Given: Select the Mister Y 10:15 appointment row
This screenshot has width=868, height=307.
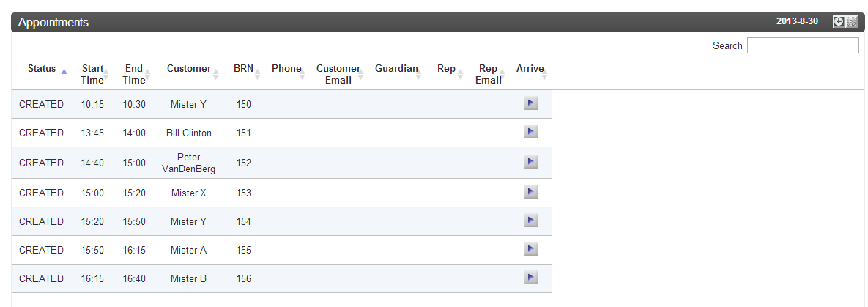Looking at the screenshot, I should (x=281, y=104).
